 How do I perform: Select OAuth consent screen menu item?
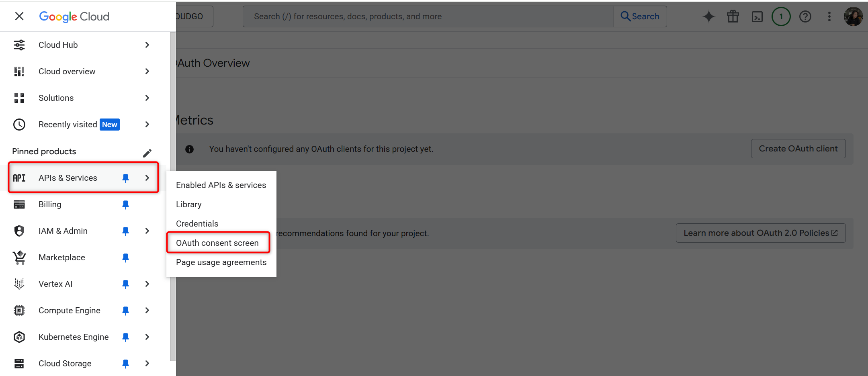(x=217, y=243)
